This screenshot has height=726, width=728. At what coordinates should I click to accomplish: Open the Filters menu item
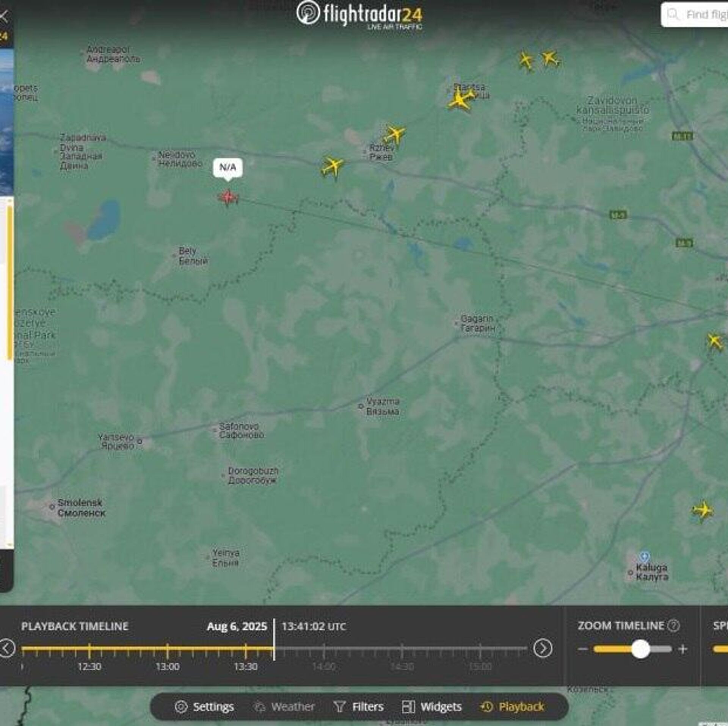(x=359, y=707)
